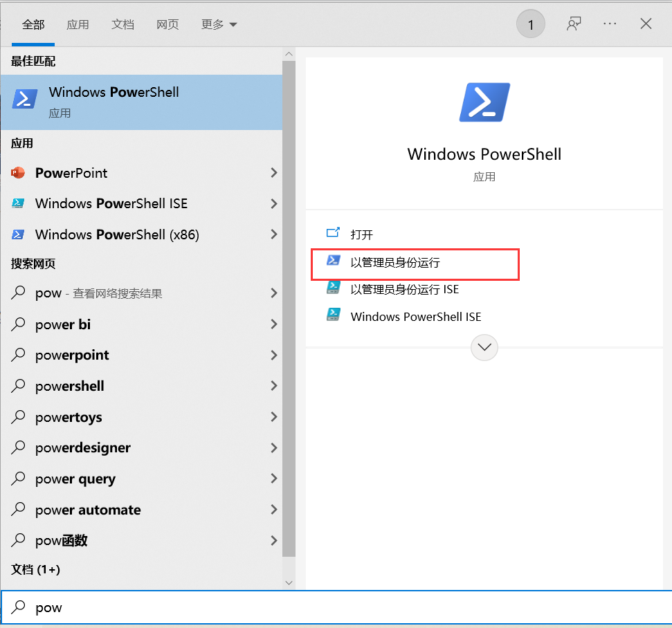Click the scrollbar up arrow

tap(289, 54)
